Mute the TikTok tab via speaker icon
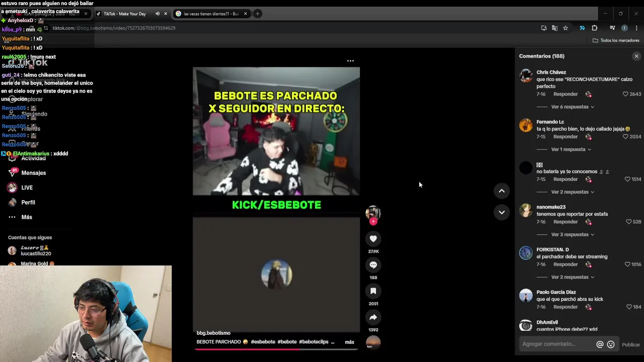644x362 pixels. (157, 14)
